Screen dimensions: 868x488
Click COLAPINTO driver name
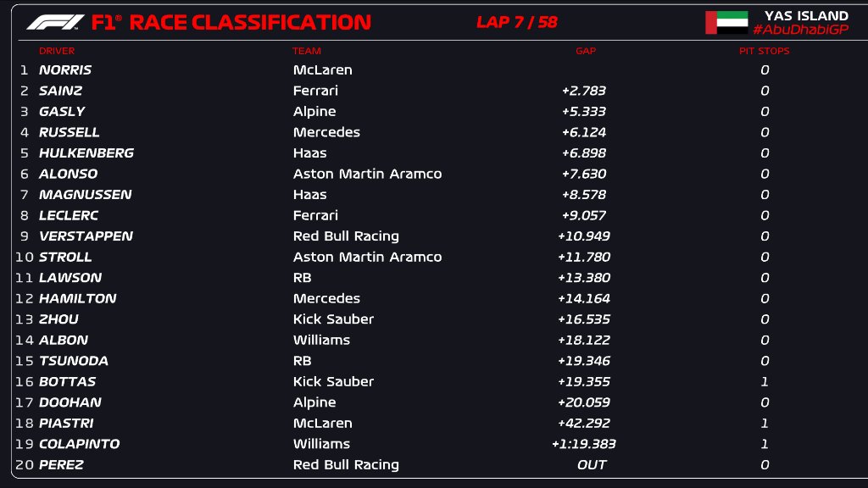pyautogui.click(x=79, y=444)
